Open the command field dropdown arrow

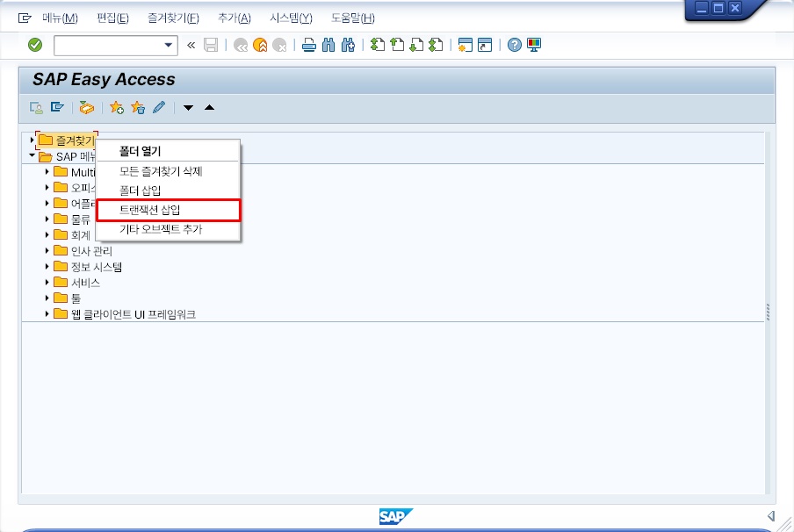(x=169, y=45)
